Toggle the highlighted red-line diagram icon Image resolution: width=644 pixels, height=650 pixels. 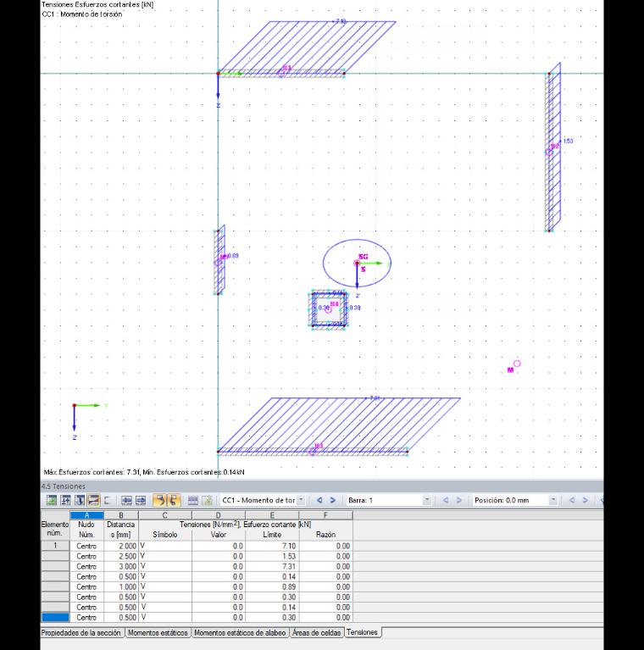94,500
